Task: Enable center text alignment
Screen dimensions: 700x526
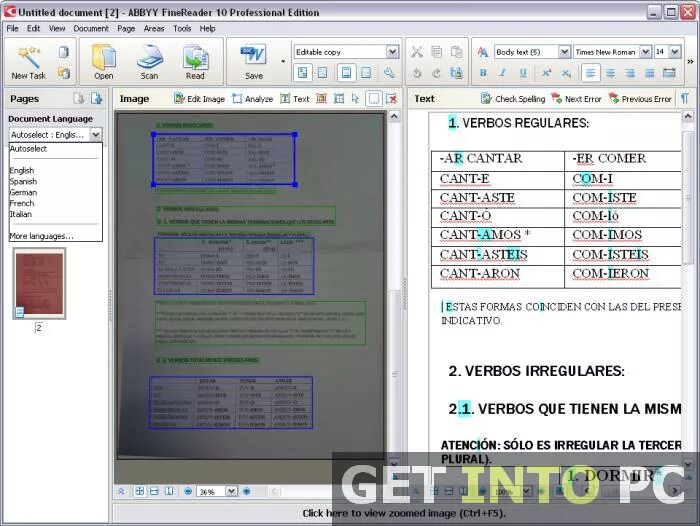Action: (610, 73)
